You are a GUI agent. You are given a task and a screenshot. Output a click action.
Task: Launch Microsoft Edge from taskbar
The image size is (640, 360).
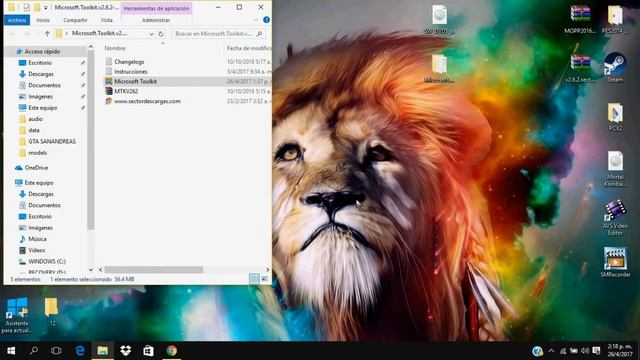(80, 351)
